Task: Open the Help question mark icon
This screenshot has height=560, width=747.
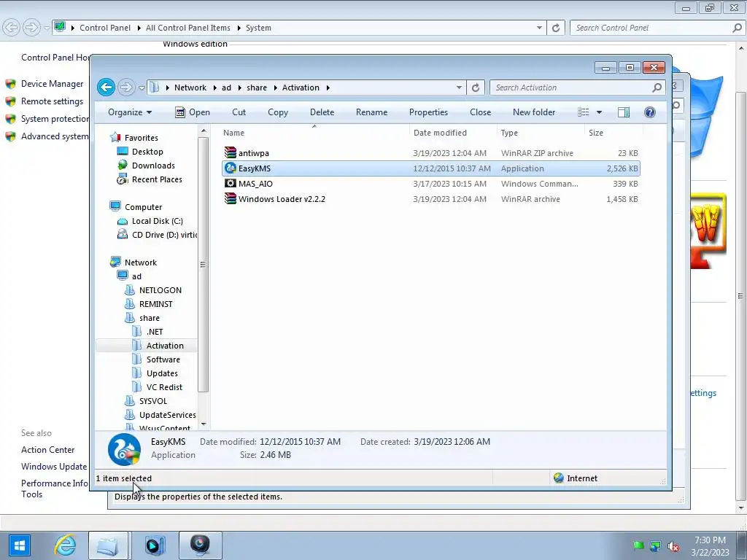Action: (x=650, y=112)
